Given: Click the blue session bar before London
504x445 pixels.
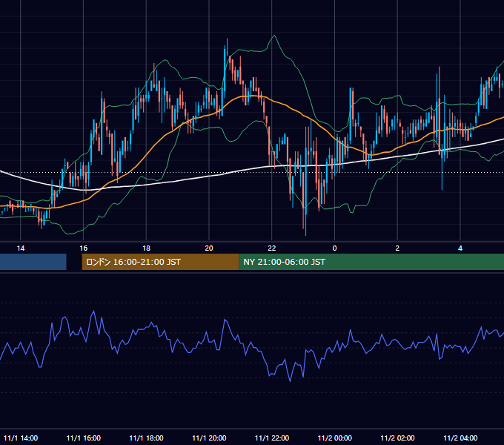Looking at the screenshot, I should click(33, 262).
